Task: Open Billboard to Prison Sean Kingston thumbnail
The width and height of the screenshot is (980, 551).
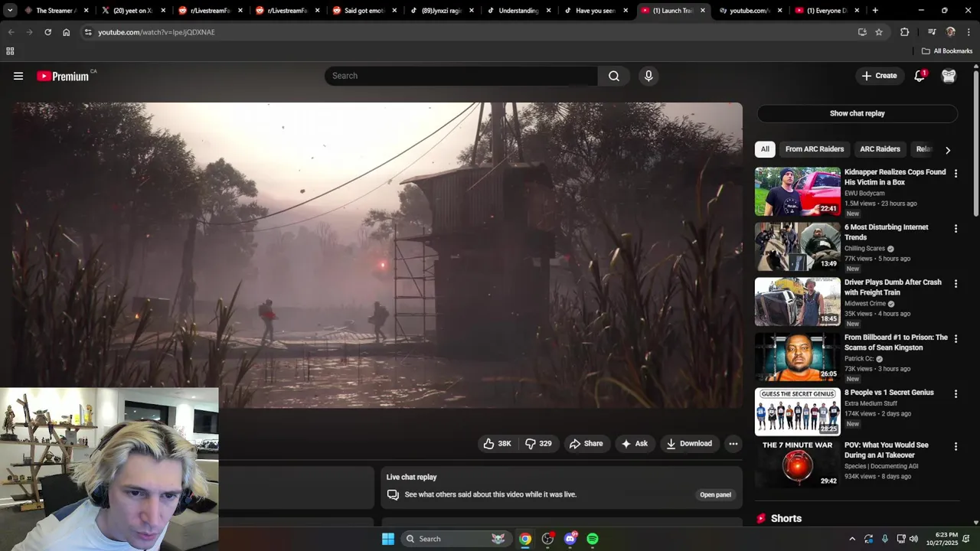Action: coord(797,357)
